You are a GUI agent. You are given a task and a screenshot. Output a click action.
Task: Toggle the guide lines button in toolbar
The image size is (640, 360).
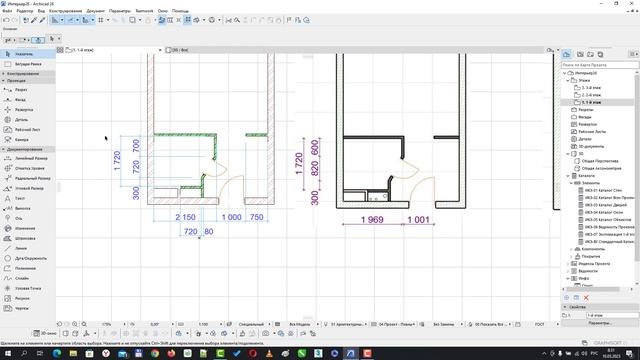pyautogui.click(x=55, y=20)
